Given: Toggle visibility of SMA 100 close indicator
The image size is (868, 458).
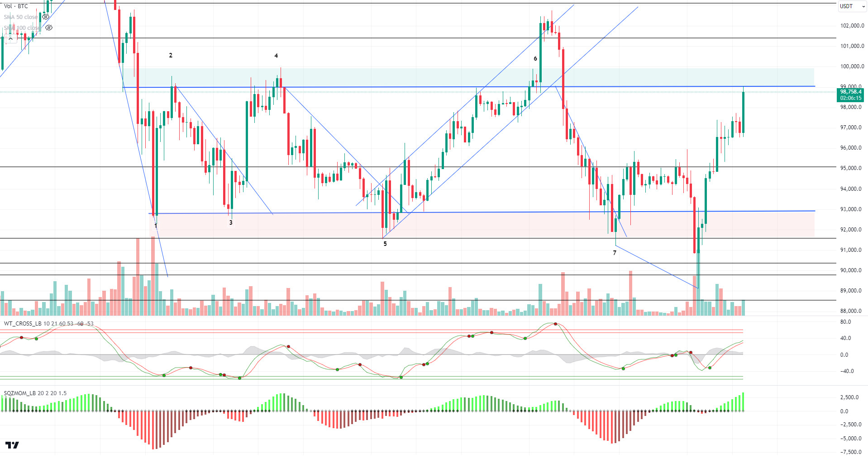Looking at the screenshot, I should (x=49, y=28).
